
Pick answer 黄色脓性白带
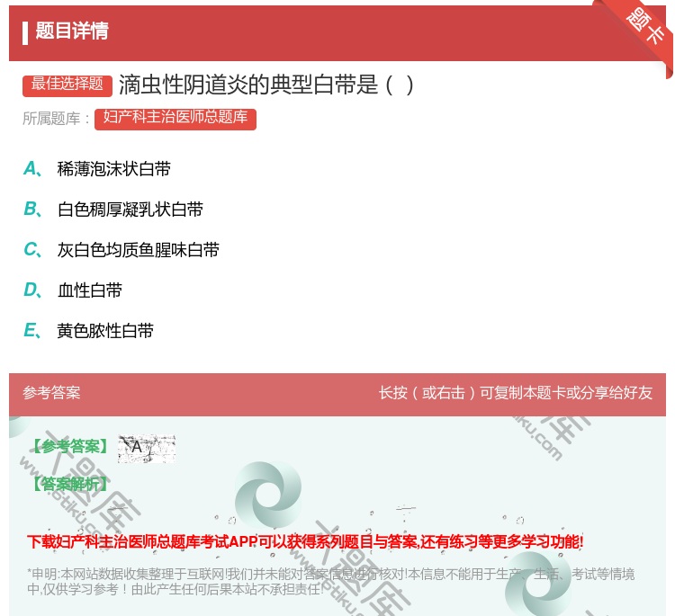point(106,331)
